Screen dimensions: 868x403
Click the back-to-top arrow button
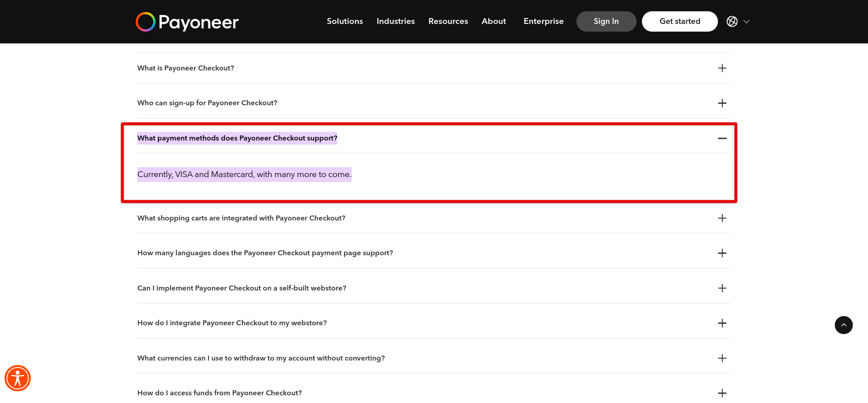[x=844, y=325]
